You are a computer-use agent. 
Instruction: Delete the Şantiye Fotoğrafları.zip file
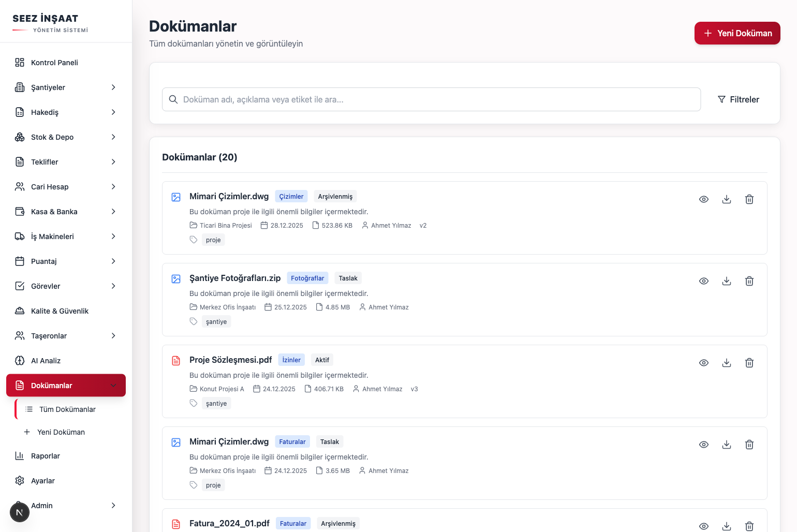749,281
